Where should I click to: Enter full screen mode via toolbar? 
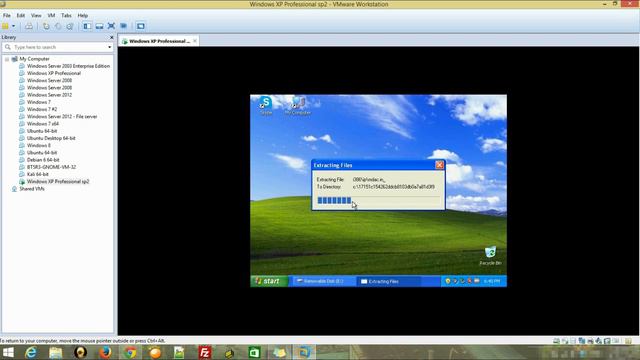[111, 26]
